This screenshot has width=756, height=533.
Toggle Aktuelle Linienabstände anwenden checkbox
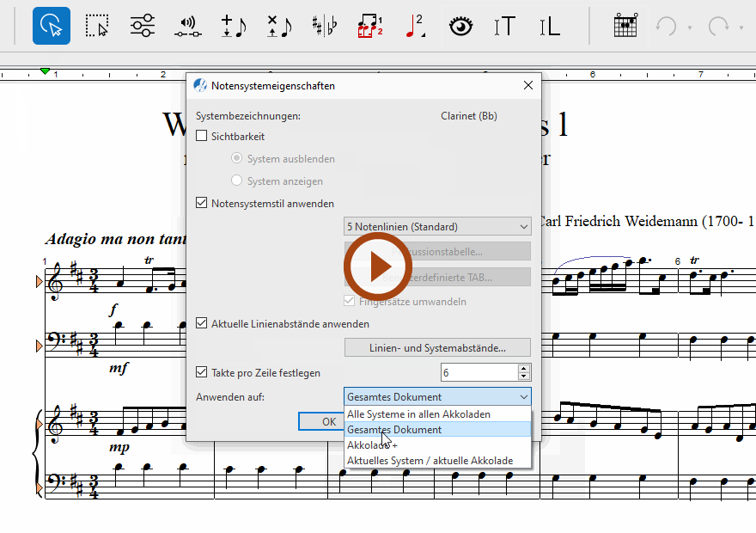(x=202, y=324)
